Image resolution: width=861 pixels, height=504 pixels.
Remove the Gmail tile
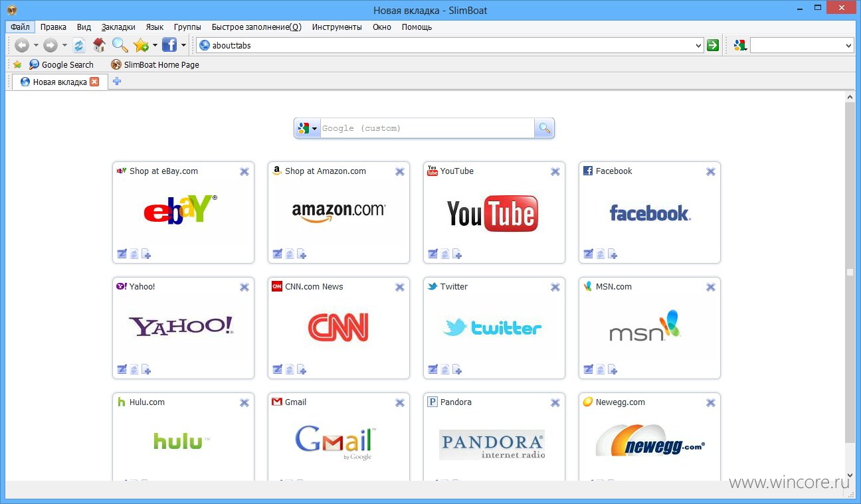(400, 402)
